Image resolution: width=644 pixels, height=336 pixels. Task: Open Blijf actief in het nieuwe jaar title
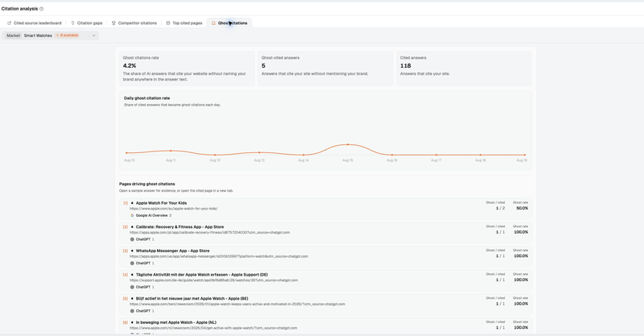click(192, 298)
